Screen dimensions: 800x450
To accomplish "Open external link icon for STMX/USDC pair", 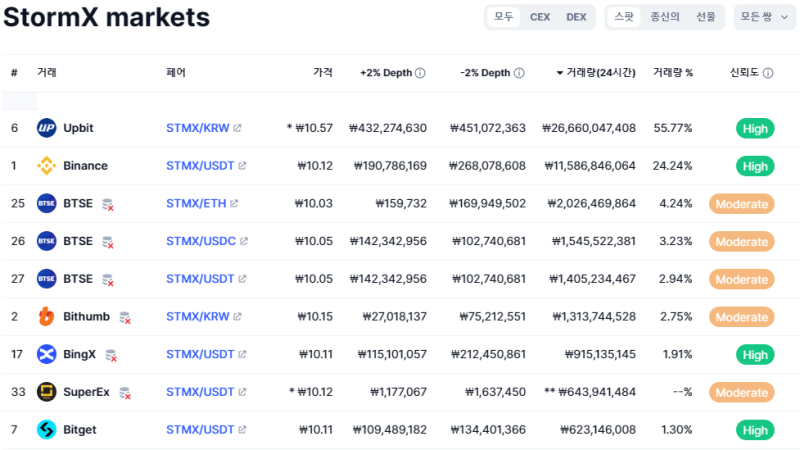I will (244, 241).
